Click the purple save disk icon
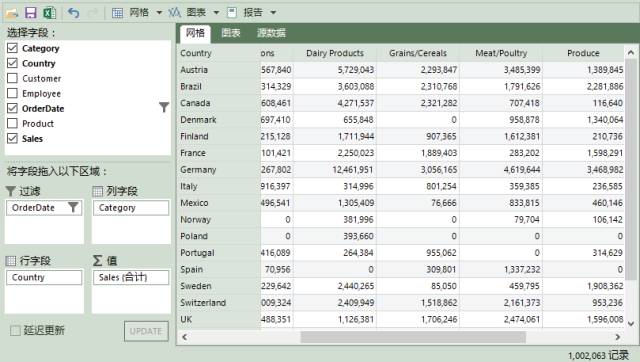Screen dimensions: 640x362 pyautogui.click(x=31, y=13)
